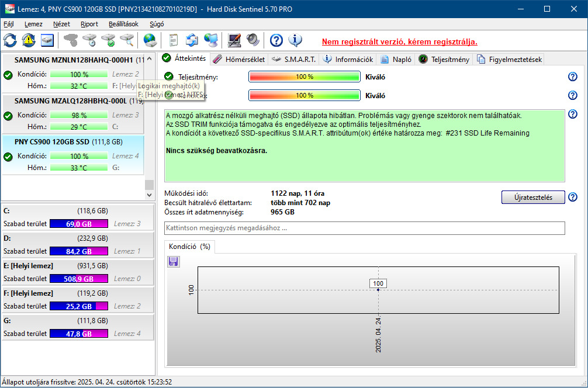Click the Teljesítmény 100 % gradient bar
This screenshot has height=388, width=588.
[305, 77]
